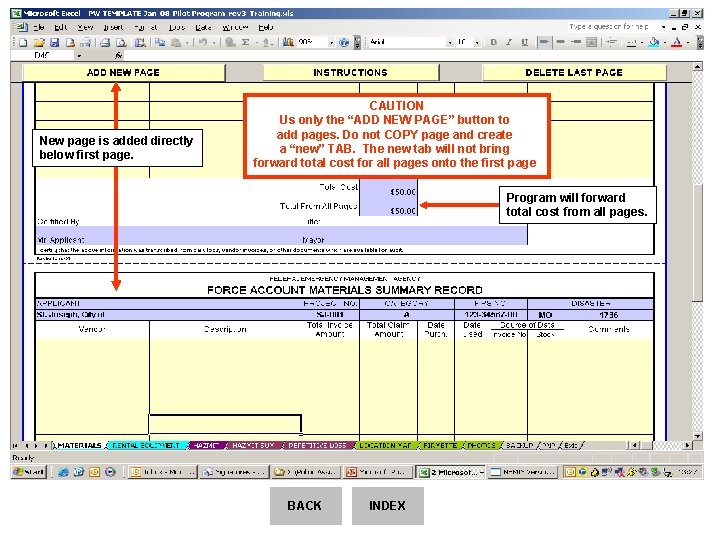
Task: Open the Edit menu
Action: 61,27
